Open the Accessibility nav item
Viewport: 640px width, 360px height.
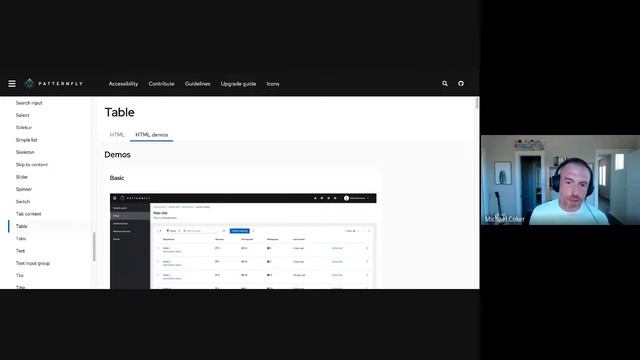tap(123, 84)
